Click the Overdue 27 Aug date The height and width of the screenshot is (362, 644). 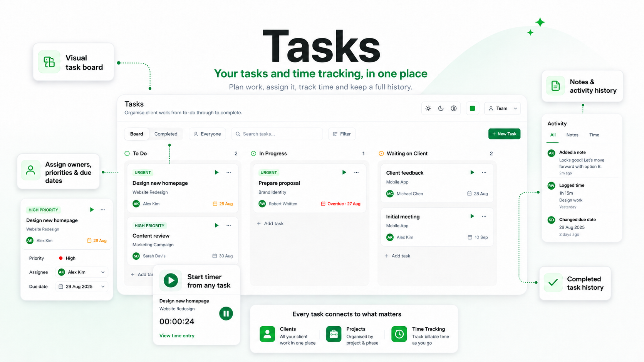[x=340, y=204]
